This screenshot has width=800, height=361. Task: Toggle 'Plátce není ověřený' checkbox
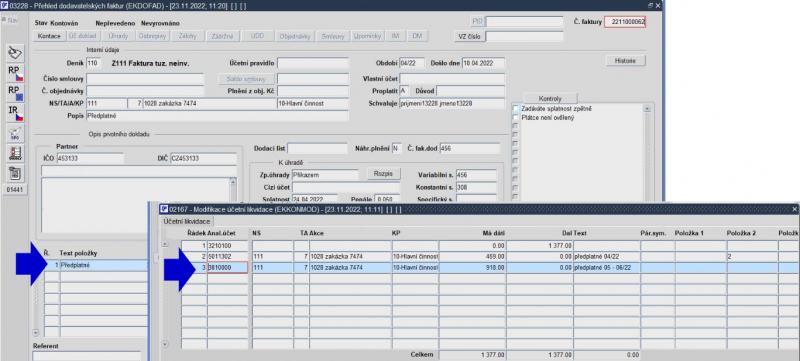516,118
